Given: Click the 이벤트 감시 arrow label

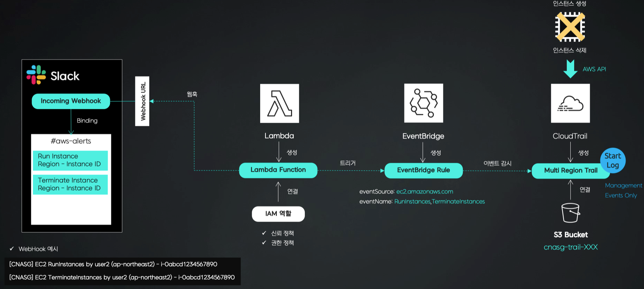Looking at the screenshot, I should click(497, 163).
